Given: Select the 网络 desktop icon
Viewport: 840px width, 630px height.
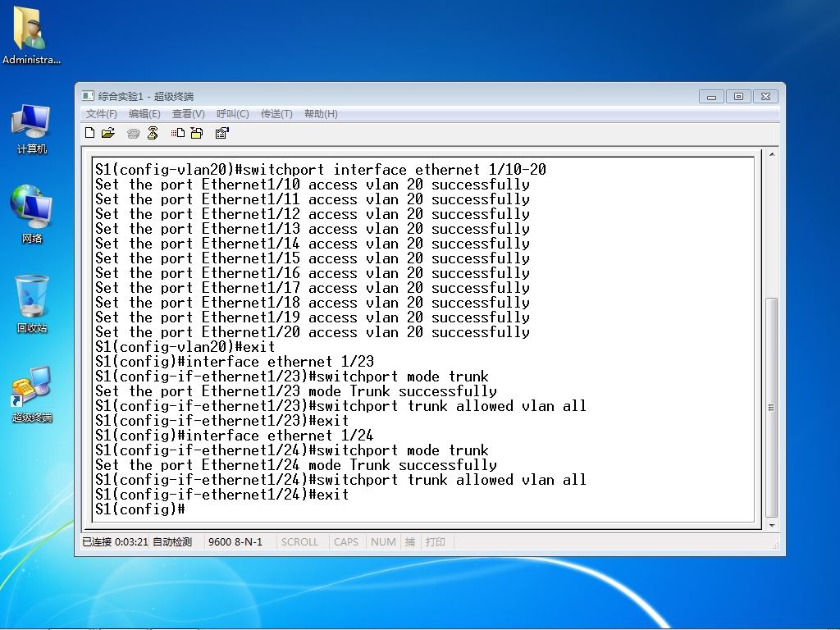Looking at the screenshot, I should [x=32, y=214].
